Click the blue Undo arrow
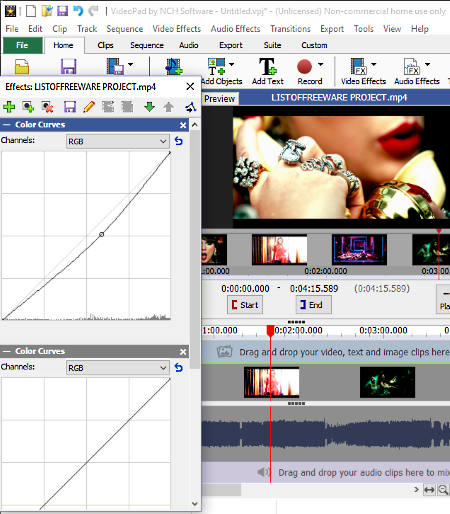 tap(78, 11)
